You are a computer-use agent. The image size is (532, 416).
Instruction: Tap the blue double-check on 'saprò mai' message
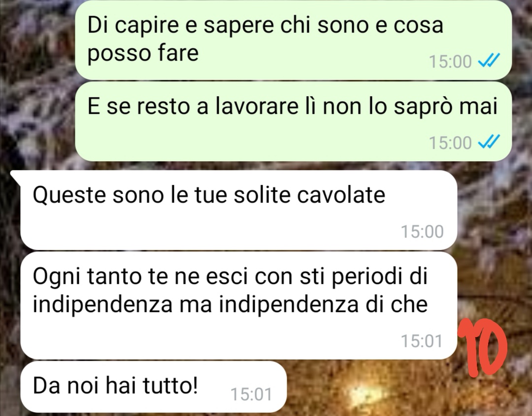489,142
